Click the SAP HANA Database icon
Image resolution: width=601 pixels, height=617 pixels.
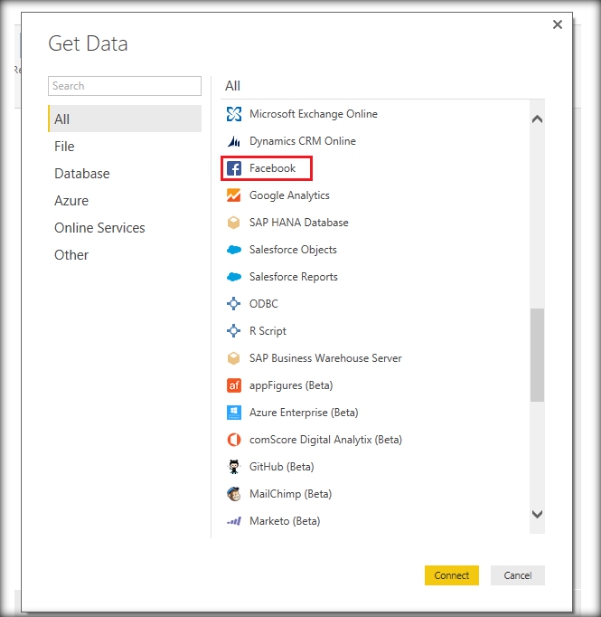coord(234,222)
